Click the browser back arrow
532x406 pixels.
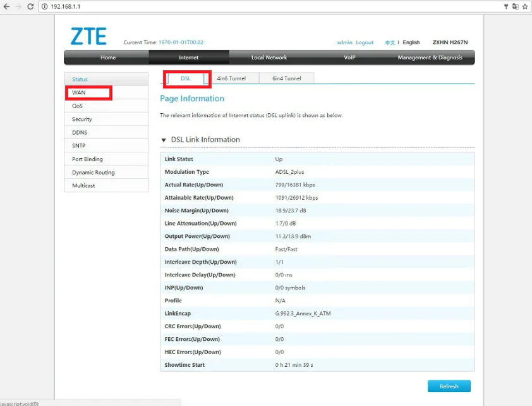click(5, 6)
